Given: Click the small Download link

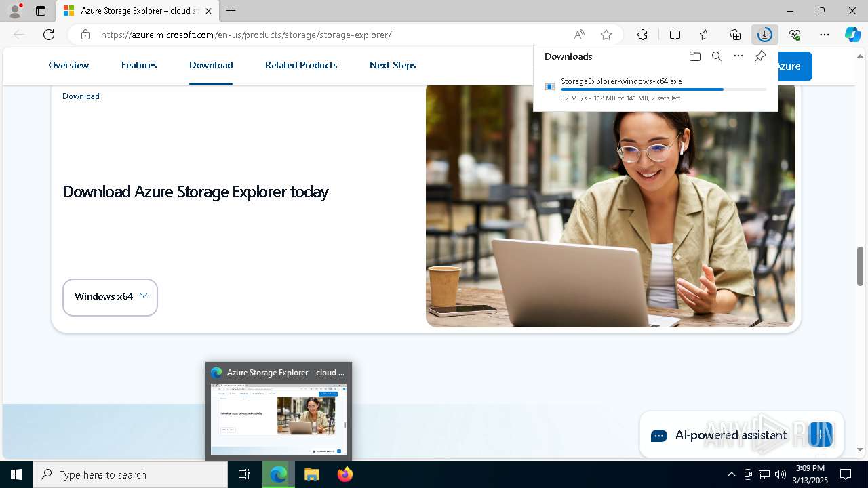Looking at the screenshot, I should coord(81,96).
